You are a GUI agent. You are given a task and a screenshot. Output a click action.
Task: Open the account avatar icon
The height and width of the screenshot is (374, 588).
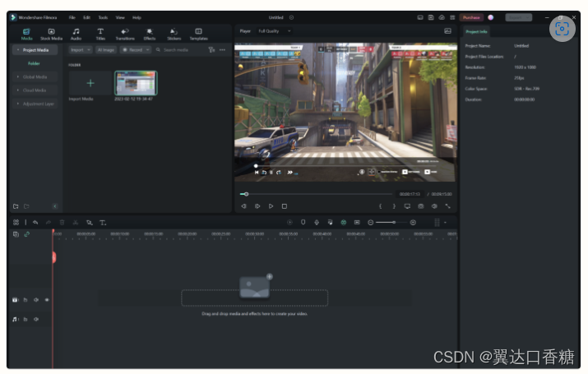(x=490, y=17)
